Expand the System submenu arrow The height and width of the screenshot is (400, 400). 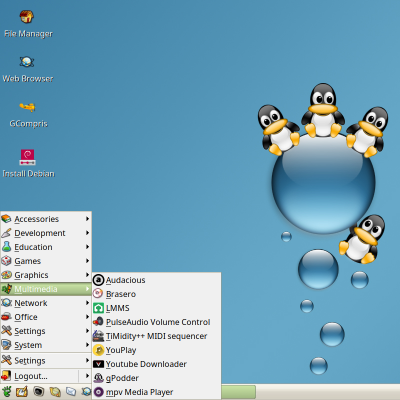pyautogui.click(x=87, y=345)
